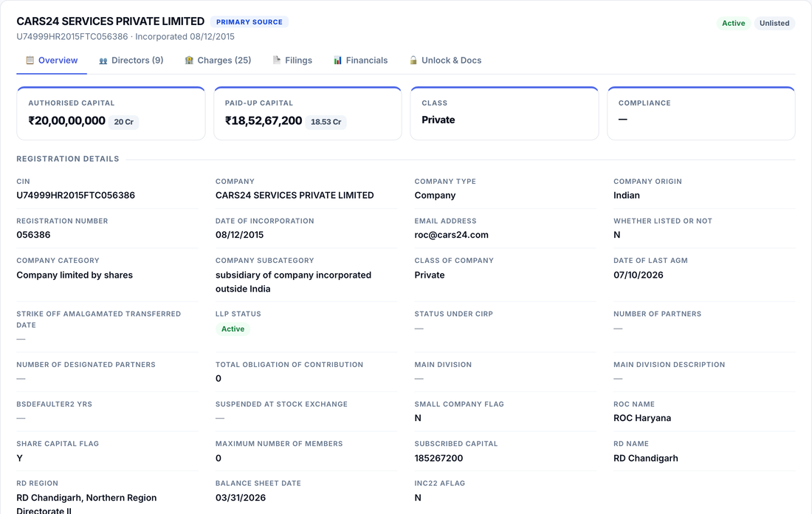Click Maximum Number of Members value 0
This screenshot has width=812, height=514.
pos(219,458)
